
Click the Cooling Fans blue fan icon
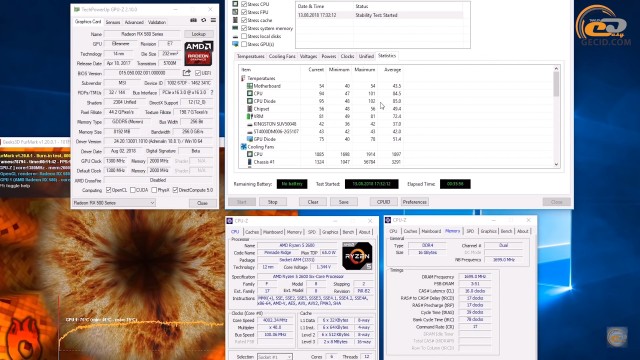point(244,147)
